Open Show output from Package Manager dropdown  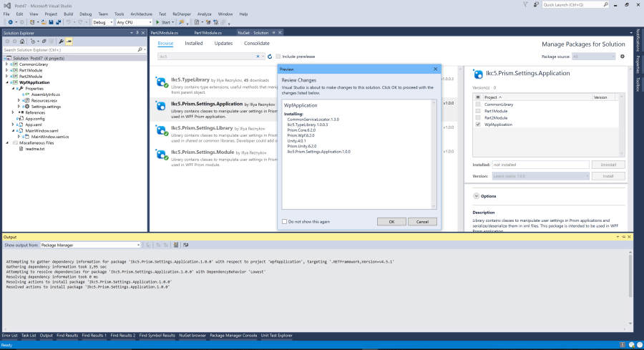tap(90, 245)
